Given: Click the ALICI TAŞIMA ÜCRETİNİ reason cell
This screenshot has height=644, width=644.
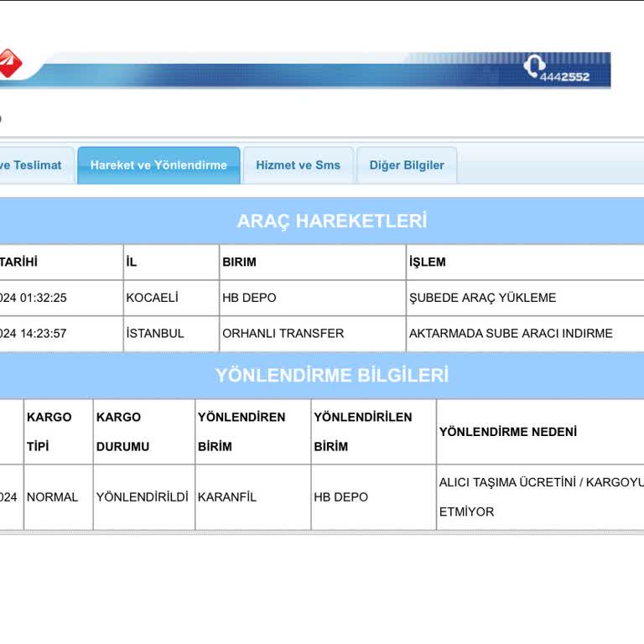Looking at the screenshot, I should point(541,497).
